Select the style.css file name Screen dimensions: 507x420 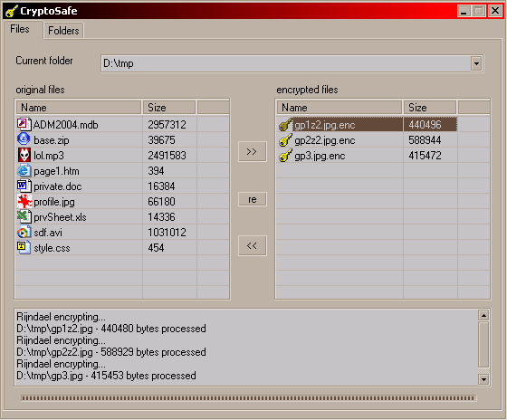pos(53,248)
